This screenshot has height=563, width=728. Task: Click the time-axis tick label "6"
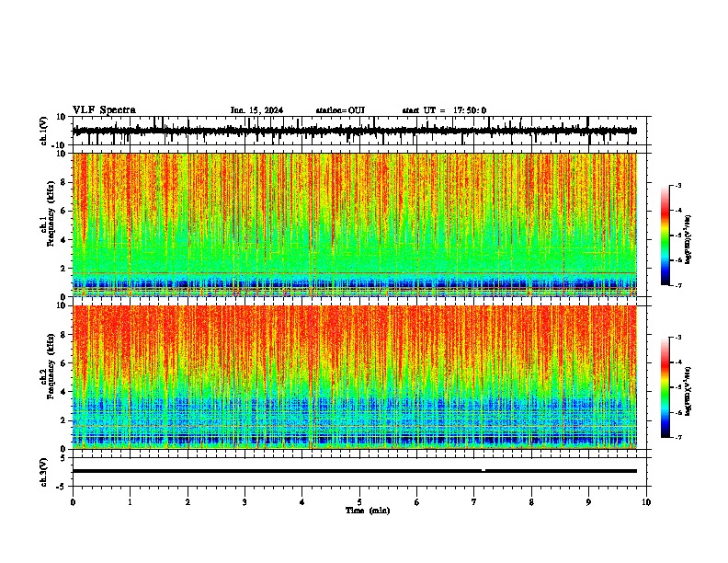(x=417, y=502)
